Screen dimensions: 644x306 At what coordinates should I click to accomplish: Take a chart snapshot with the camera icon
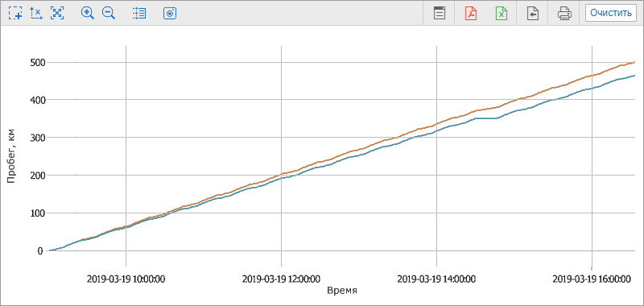tap(170, 13)
